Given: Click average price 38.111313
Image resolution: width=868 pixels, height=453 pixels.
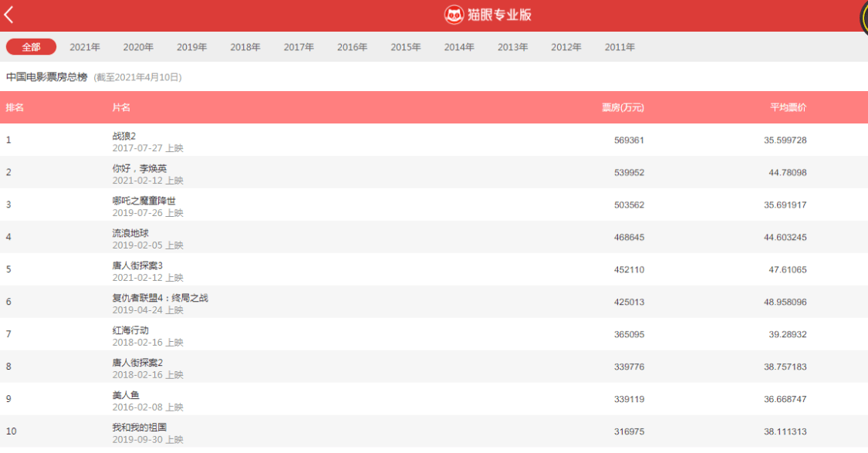Looking at the screenshot, I should click(x=785, y=432).
